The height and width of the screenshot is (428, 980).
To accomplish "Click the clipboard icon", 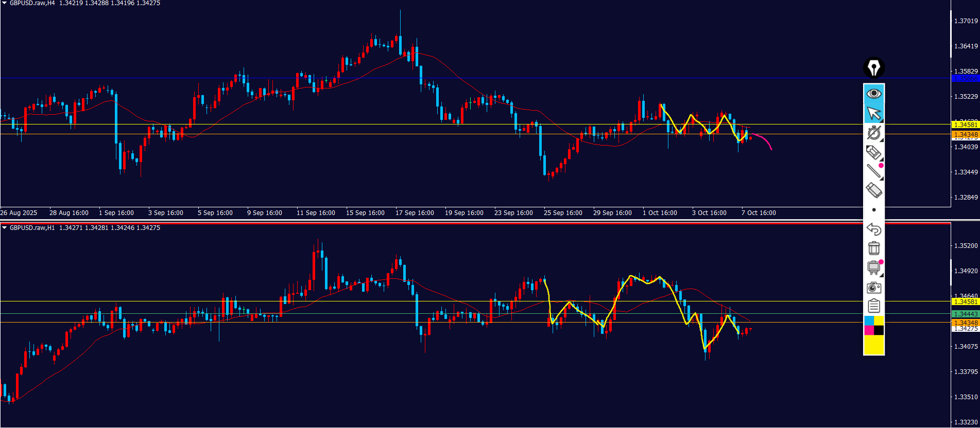I will tap(873, 306).
